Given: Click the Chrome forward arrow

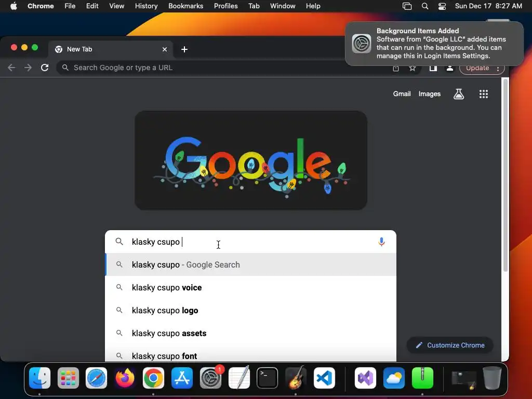Looking at the screenshot, I should [28, 68].
